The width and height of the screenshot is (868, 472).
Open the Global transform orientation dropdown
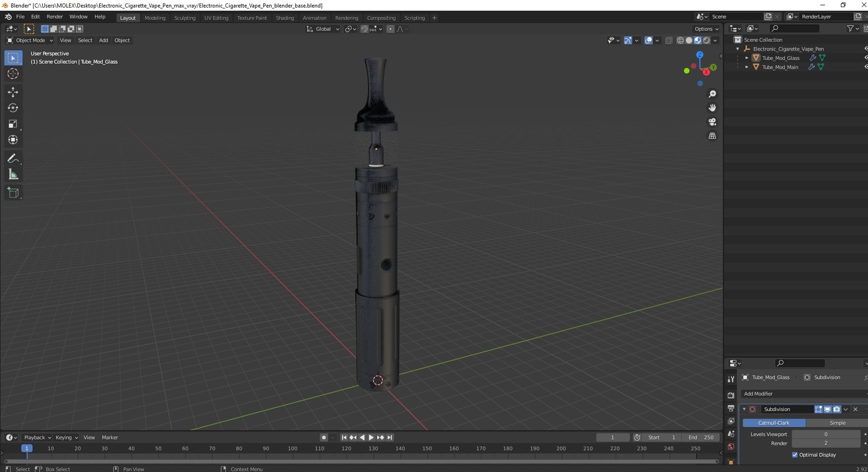(323, 29)
